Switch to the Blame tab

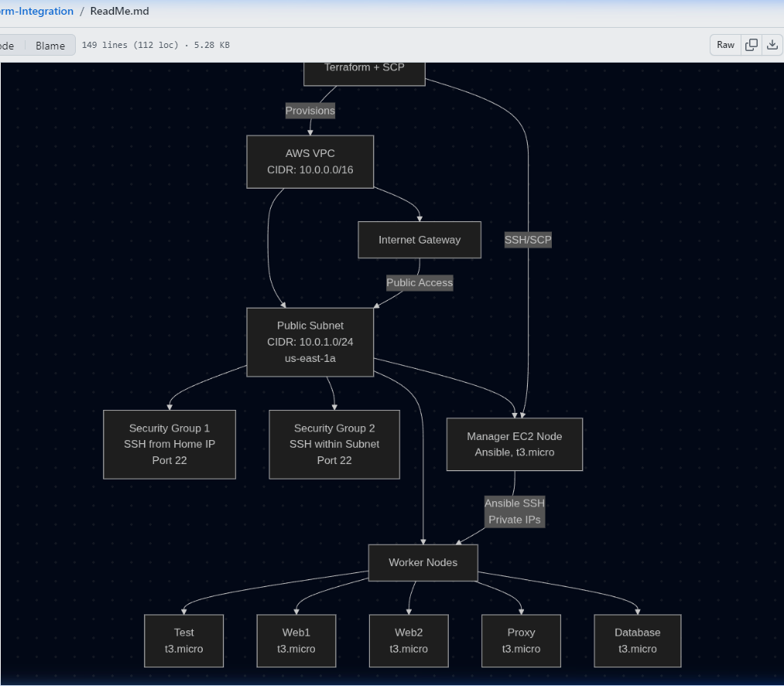pos(50,46)
